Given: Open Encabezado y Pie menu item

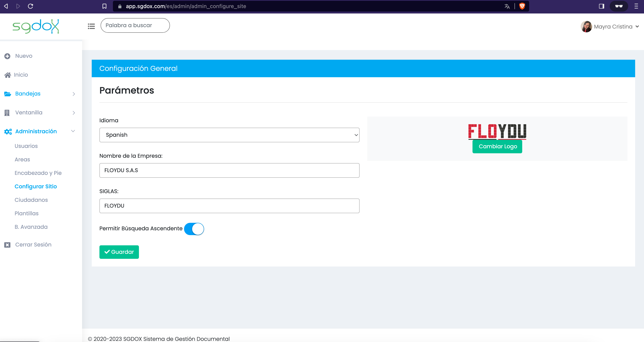Looking at the screenshot, I should coord(38,173).
